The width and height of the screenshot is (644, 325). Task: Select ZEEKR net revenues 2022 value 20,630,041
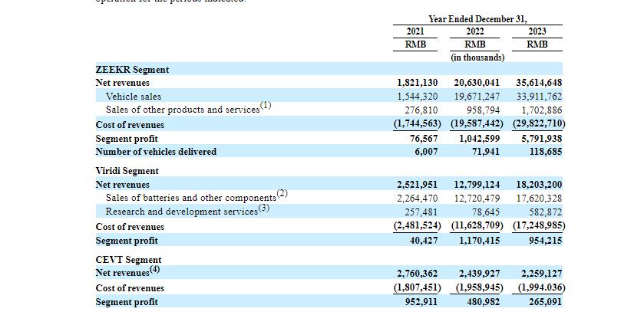tap(477, 83)
